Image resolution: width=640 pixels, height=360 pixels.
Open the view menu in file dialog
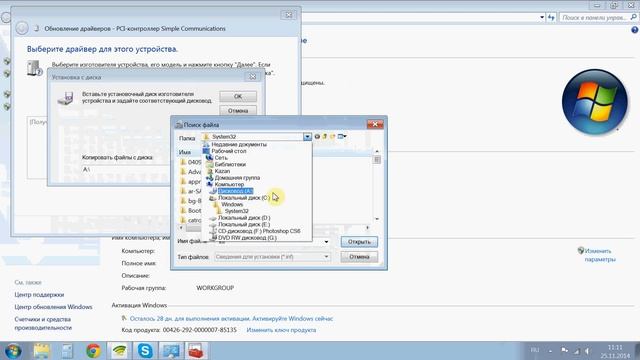(x=342, y=137)
